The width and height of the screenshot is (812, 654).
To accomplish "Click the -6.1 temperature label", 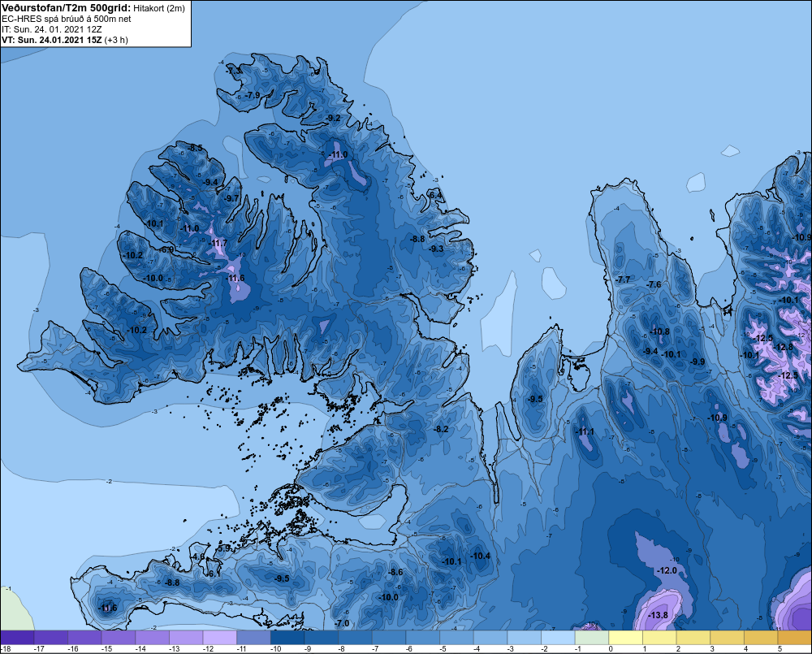I will (x=214, y=574).
